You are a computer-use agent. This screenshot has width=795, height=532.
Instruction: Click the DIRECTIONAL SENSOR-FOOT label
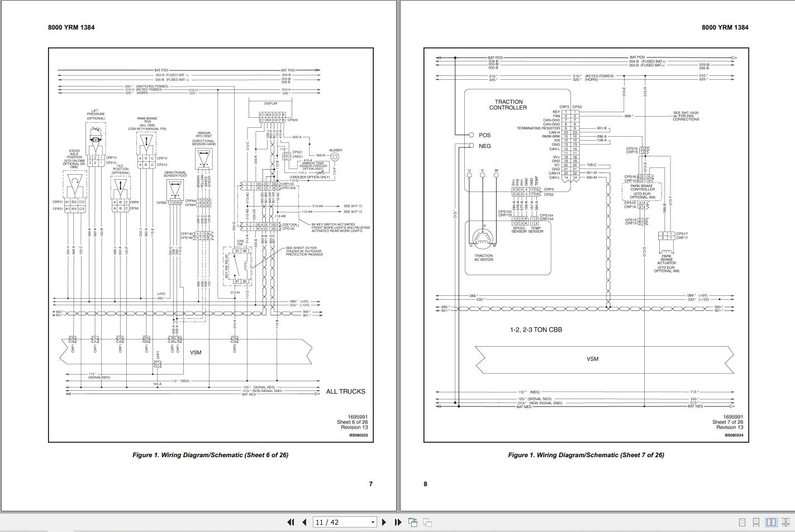click(175, 175)
